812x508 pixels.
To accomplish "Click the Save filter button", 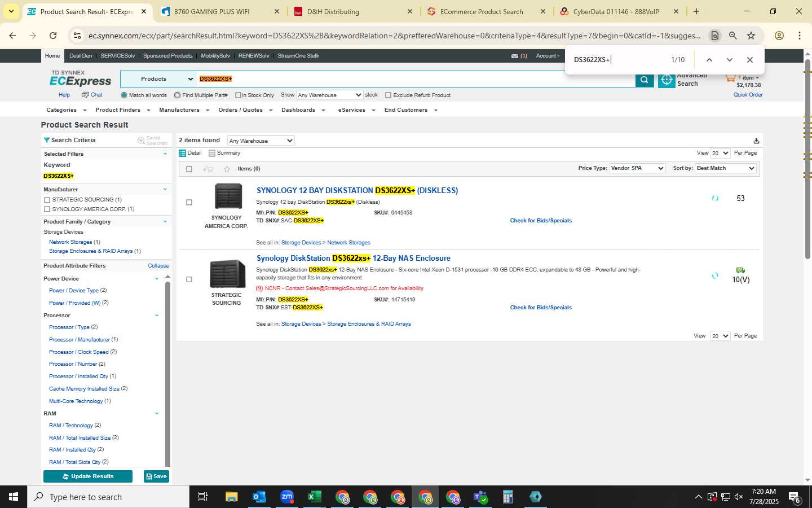I will pyautogui.click(x=156, y=476).
